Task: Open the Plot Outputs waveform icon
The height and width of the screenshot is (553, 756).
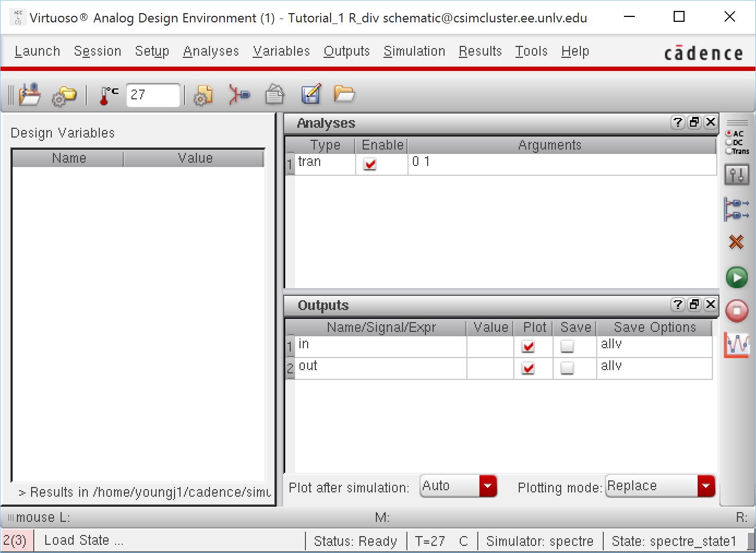Action: [736, 345]
